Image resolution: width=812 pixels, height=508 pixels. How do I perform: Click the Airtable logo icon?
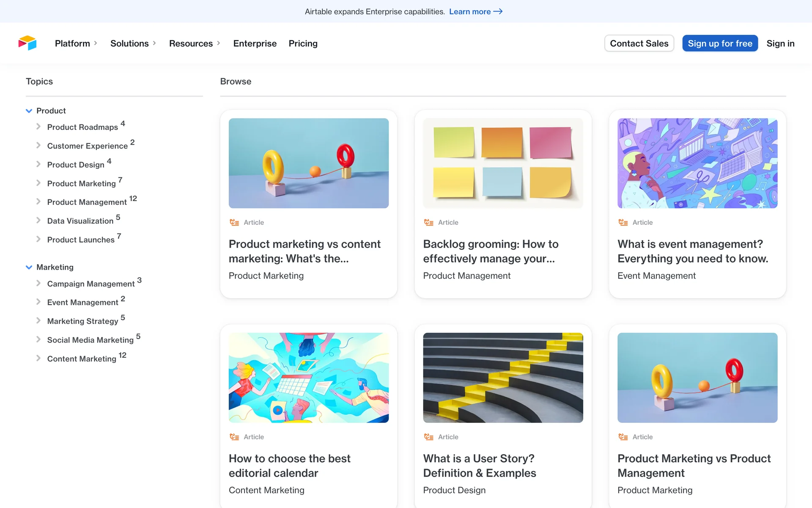tap(27, 43)
